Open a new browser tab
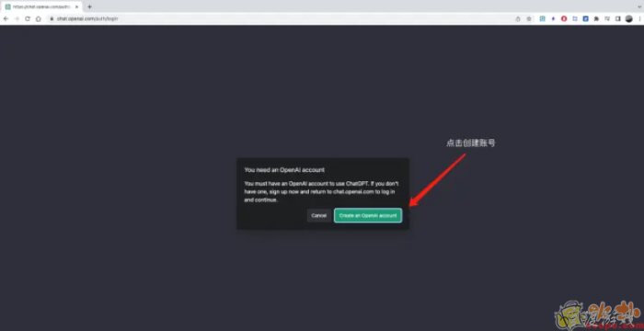 coord(89,6)
